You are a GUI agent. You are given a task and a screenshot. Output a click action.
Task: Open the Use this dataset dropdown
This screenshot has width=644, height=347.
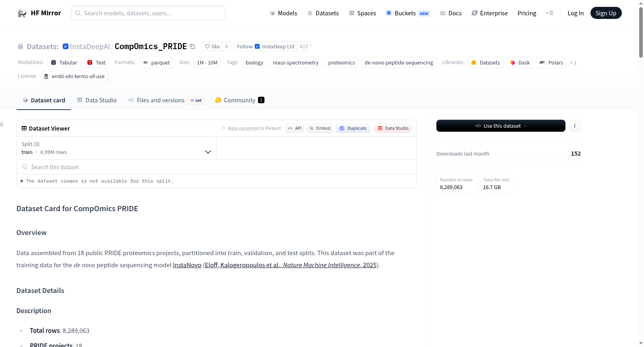pos(501,126)
